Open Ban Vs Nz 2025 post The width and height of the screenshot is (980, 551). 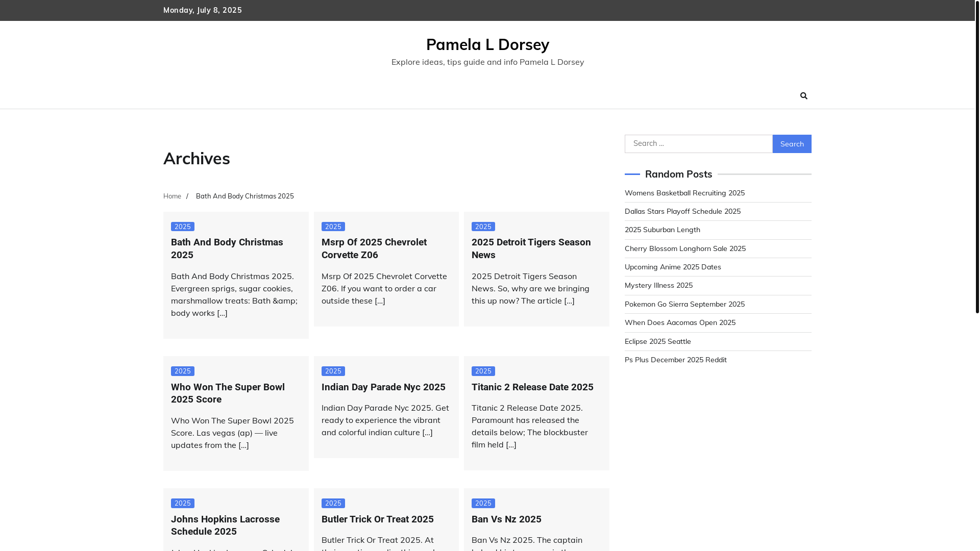[x=506, y=519]
